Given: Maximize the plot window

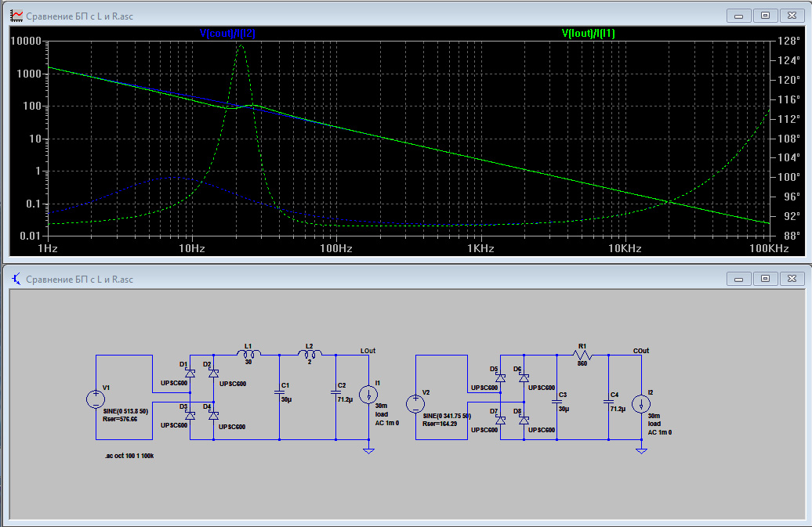Looking at the screenshot, I should (766, 15).
